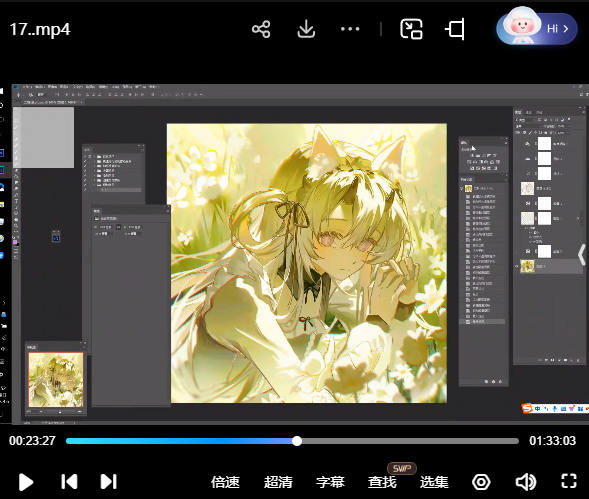The image size is (589, 499).
Task: Enter fullscreen mode
Action: pos(569,481)
